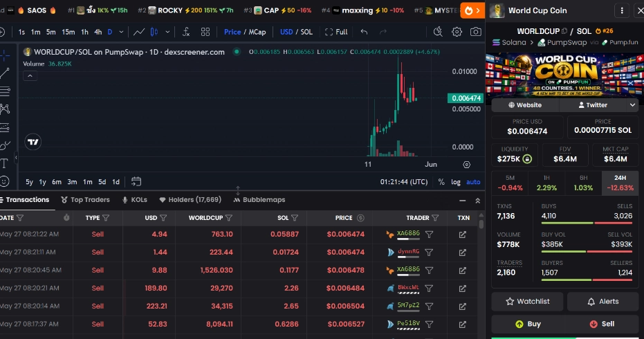Open 2.26 SOL transaction link for BNxcWL
644x339 pixels.
tap(463, 288)
